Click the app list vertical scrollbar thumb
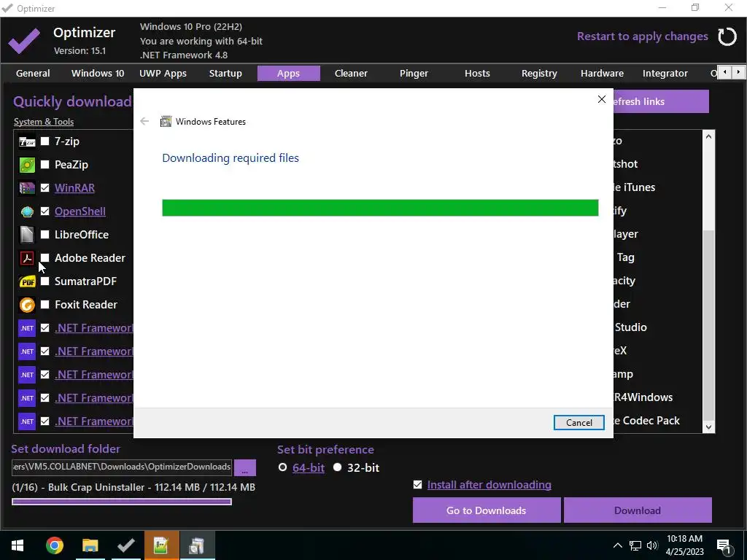This screenshot has height=560, width=747. click(x=708, y=324)
